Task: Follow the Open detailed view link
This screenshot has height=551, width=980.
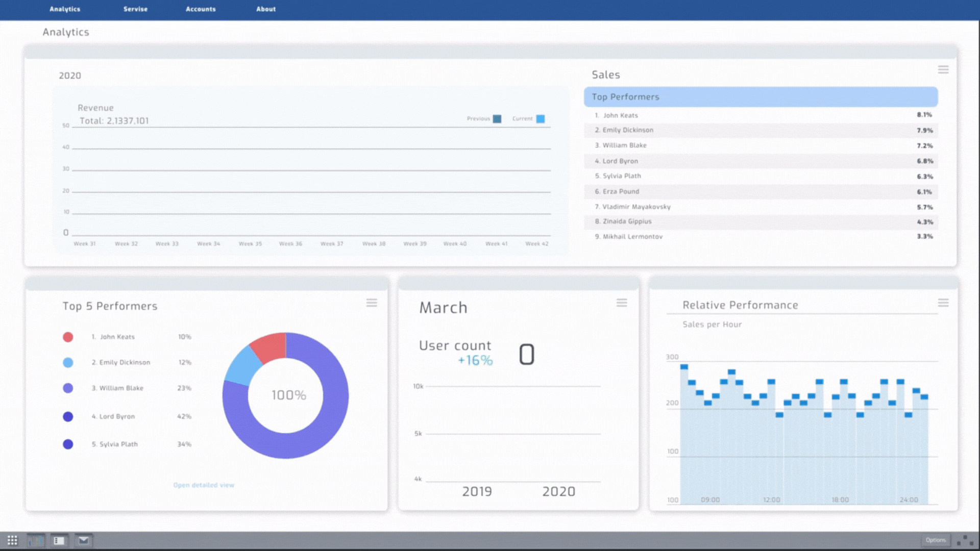Action: point(204,485)
